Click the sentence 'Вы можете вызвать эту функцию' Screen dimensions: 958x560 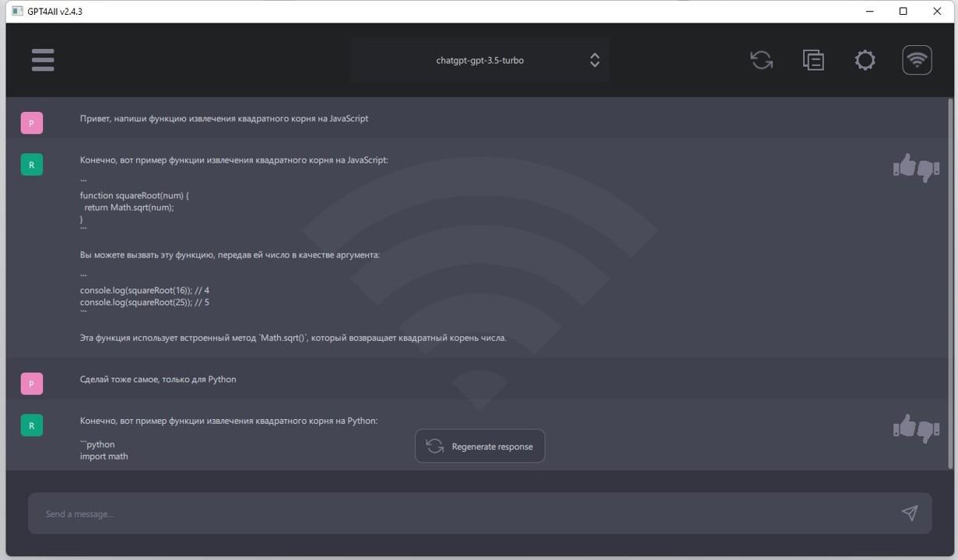click(230, 254)
